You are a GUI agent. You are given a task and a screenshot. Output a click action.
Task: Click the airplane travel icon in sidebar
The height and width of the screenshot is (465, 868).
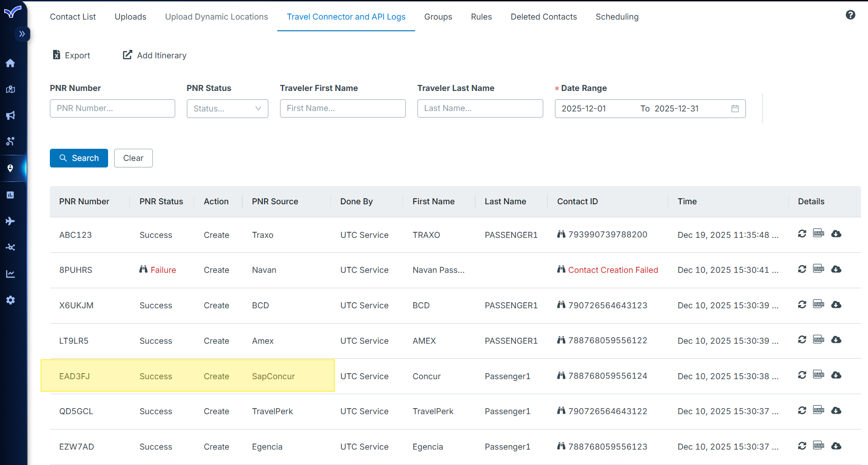10,221
